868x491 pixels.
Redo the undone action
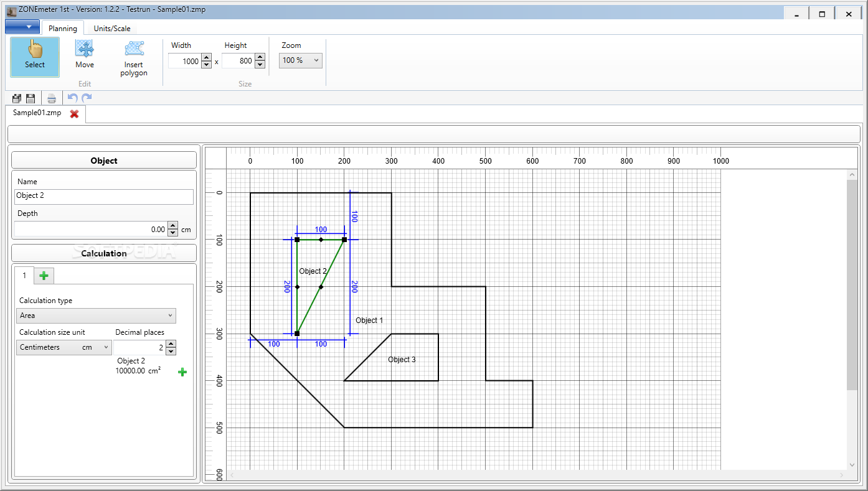point(87,98)
